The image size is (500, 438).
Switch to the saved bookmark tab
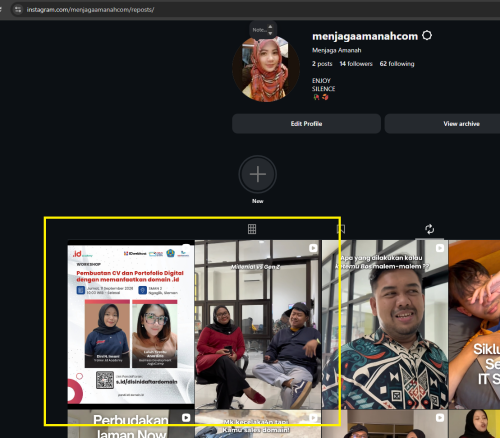[x=341, y=229]
